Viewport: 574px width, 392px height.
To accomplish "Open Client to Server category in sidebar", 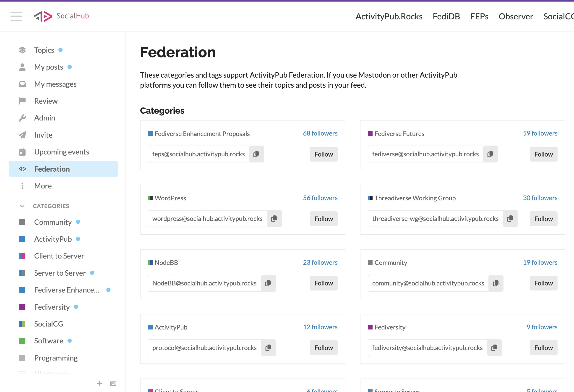I will coord(63,256).
